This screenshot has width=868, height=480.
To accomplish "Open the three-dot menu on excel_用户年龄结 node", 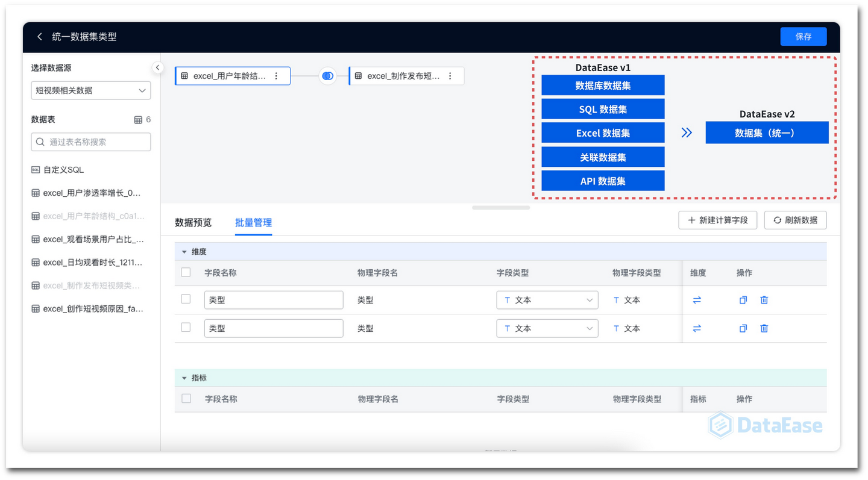I will [276, 76].
